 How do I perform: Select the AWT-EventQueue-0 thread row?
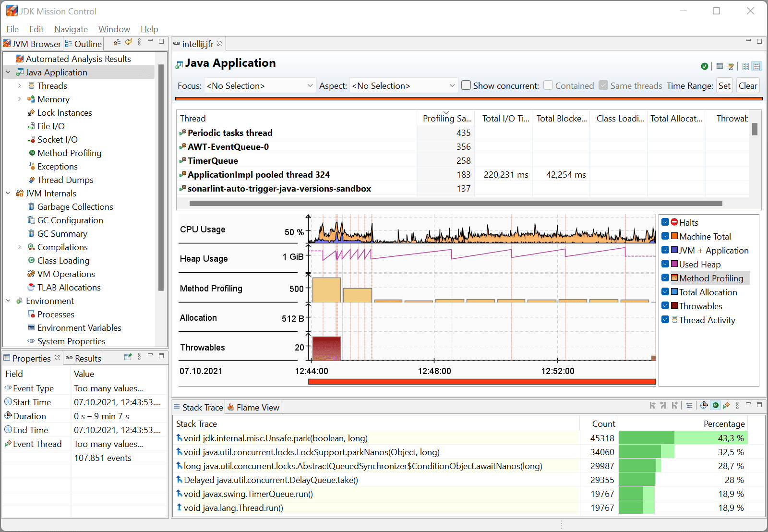click(x=228, y=147)
